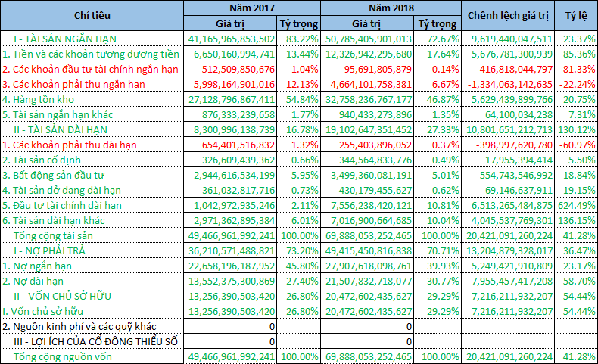This screenshot has height=364, width=598.
Task: Click the 'Nợ ngắn hạn' row label
Action: pos(37,266)
